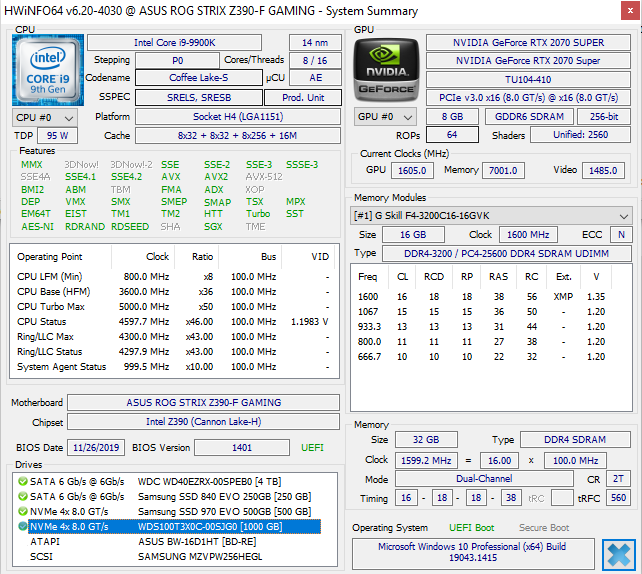Expand the G Skill F4-3200C16-16GVK memory module dropdown

[491, 216]
